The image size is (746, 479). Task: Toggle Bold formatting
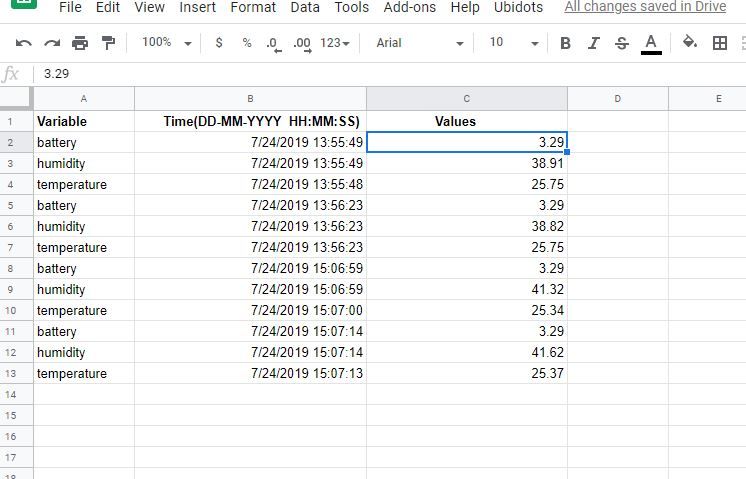565,43
